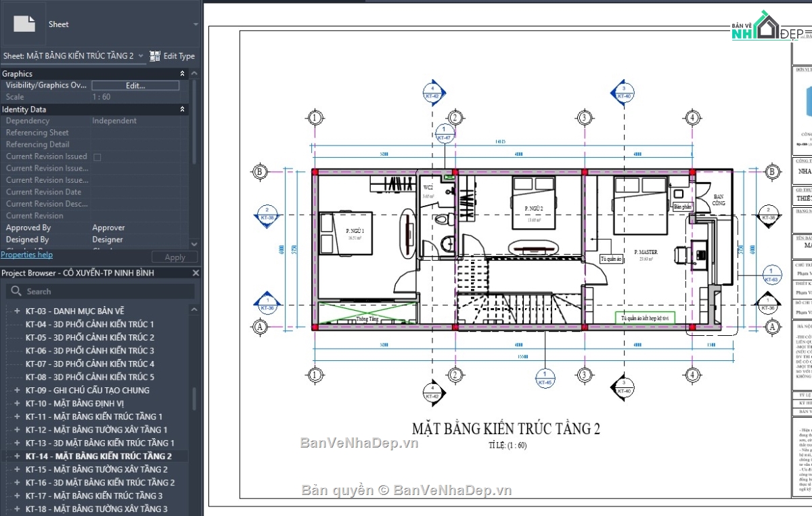Expand KT-11 - MẶT BẰNG KIẾN TRÚC TẦNG 1 node
This screenshot has height=516, width=812.
[17, 416]
